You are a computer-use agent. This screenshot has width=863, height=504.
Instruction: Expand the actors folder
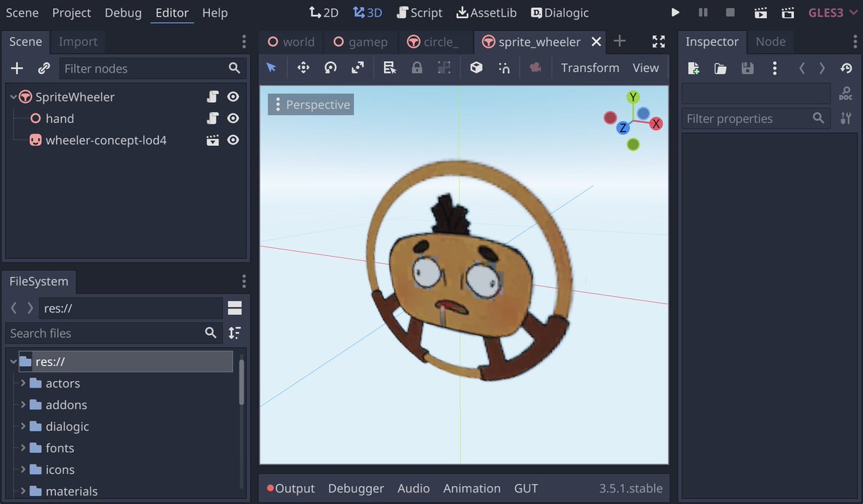[x=24, y=383]
